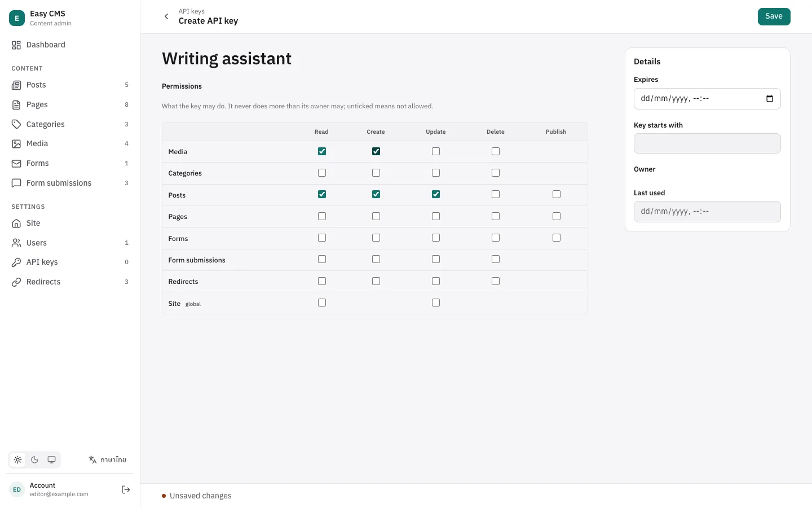Click the Dashboard grid icon
The height and width of the screenshot is (508, 812).
[16, 45]
